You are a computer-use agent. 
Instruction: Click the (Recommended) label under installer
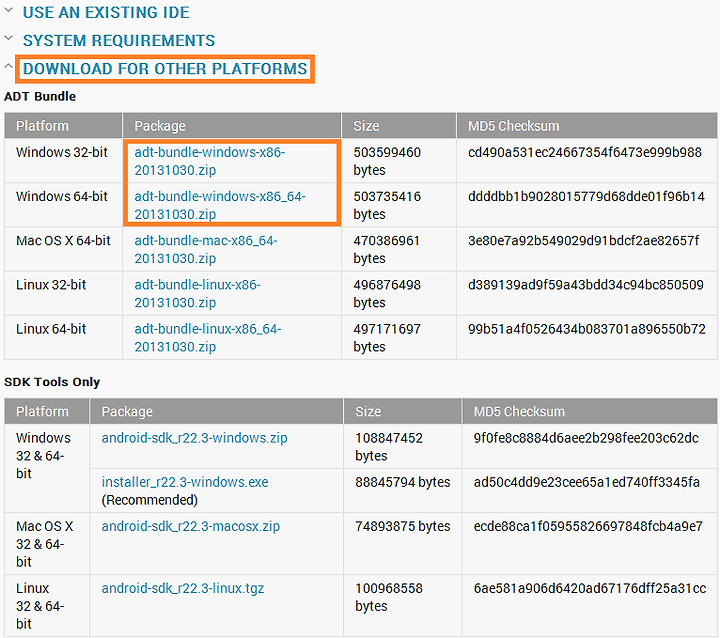pos(150,500)
